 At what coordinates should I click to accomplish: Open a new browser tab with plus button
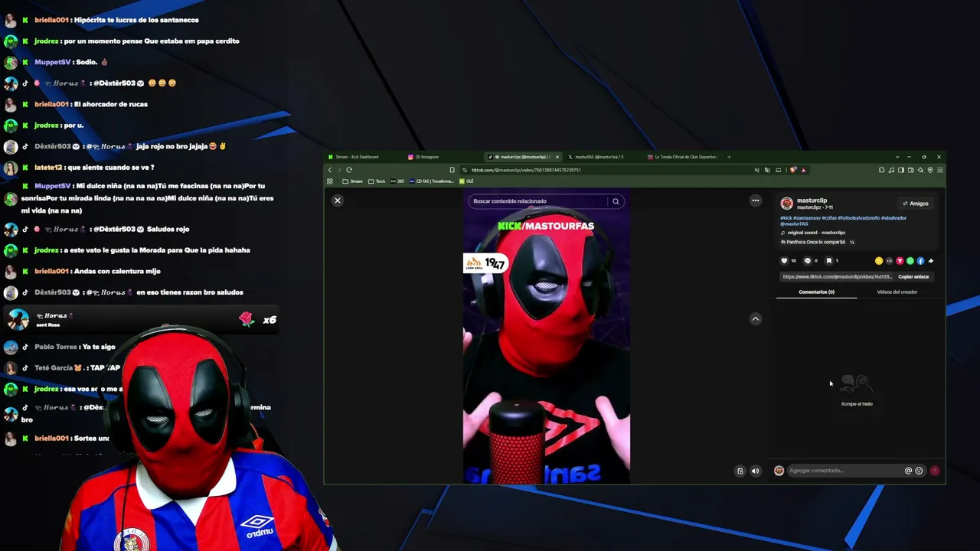point(729,157)
